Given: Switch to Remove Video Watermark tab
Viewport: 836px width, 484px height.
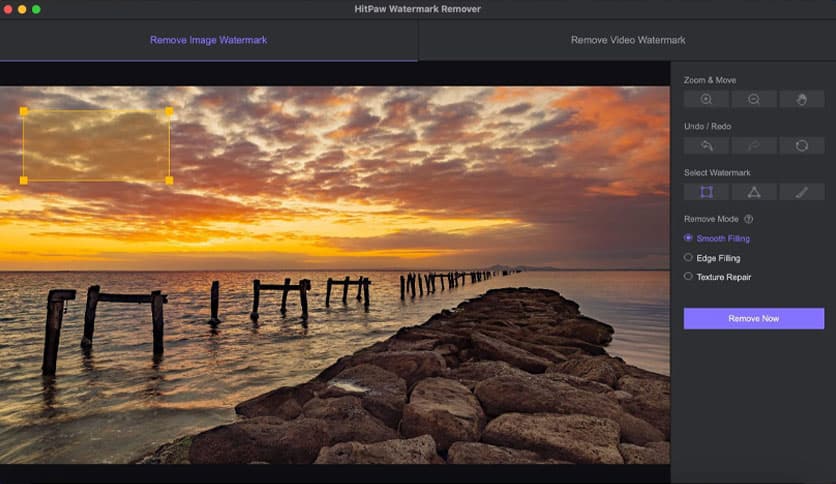Looking at the screenshot, I should [x=628, y=40].
